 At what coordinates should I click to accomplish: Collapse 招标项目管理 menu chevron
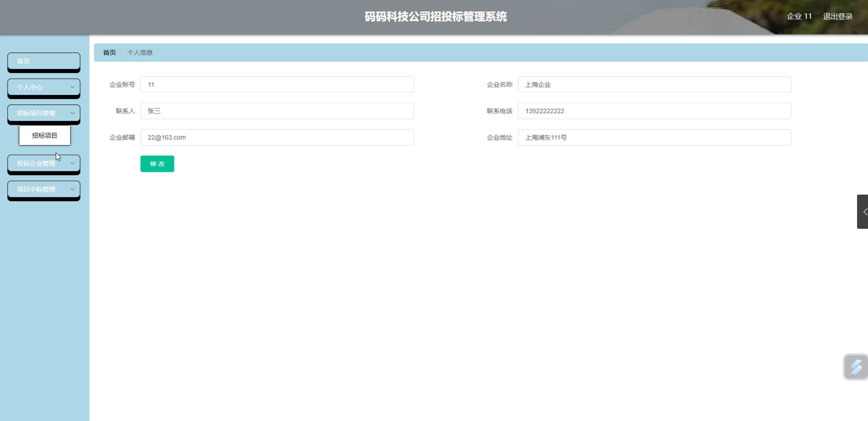[72, 113]
